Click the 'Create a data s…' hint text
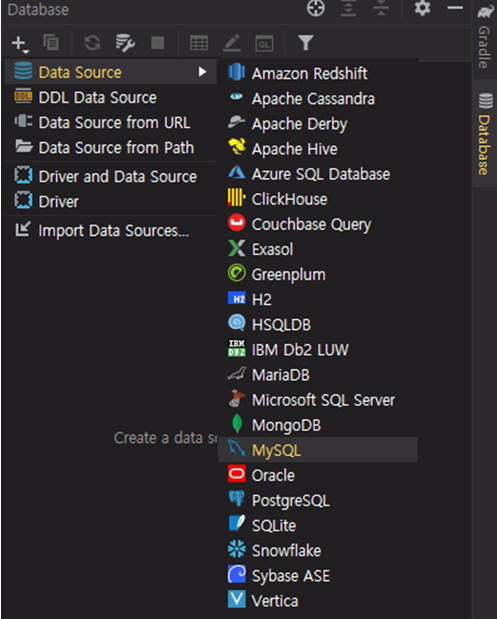 coord(166,438)
